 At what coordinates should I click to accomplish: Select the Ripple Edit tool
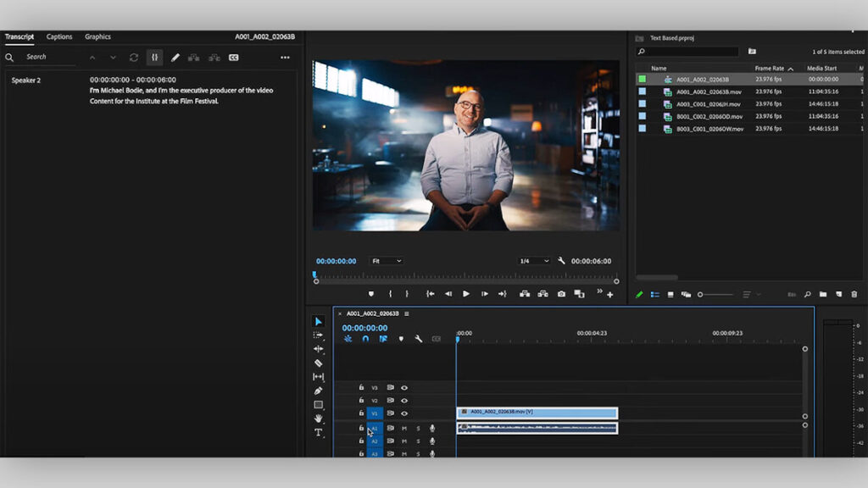(x=319, y=349)
